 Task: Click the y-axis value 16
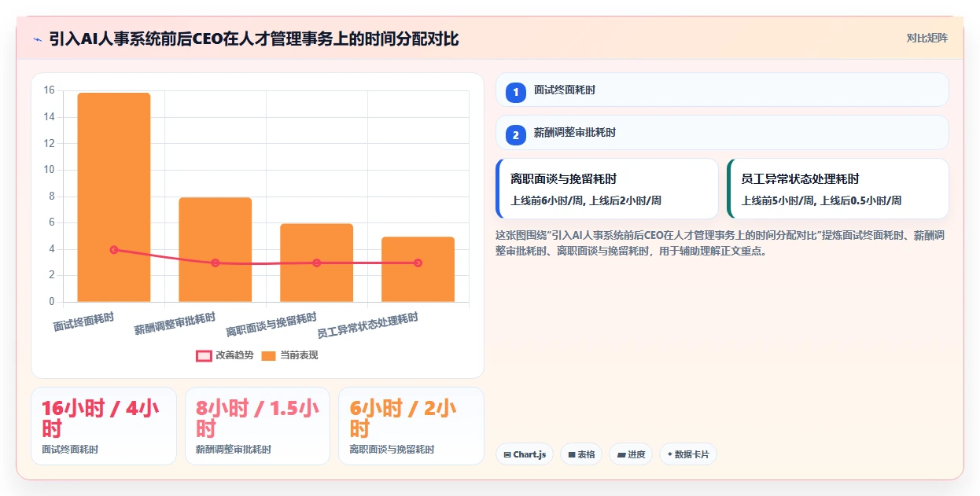click(49, 90)
